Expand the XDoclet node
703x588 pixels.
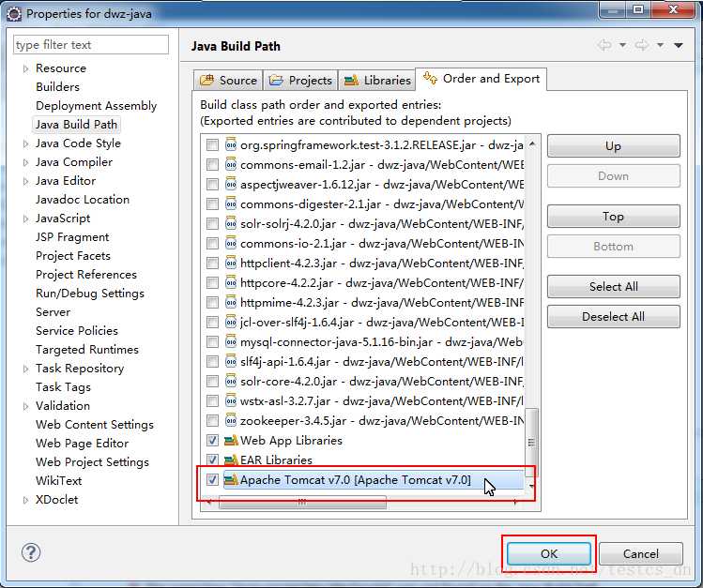point(25,500)
